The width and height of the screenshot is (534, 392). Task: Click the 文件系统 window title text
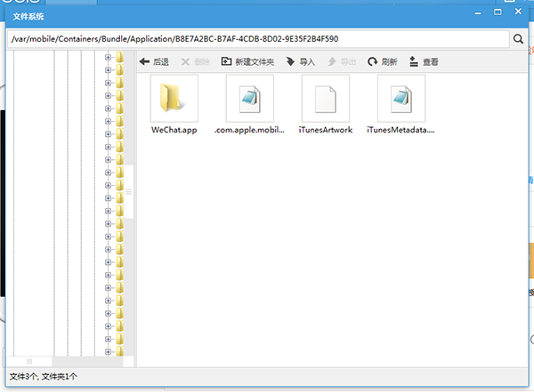click(x=28, y=16)
